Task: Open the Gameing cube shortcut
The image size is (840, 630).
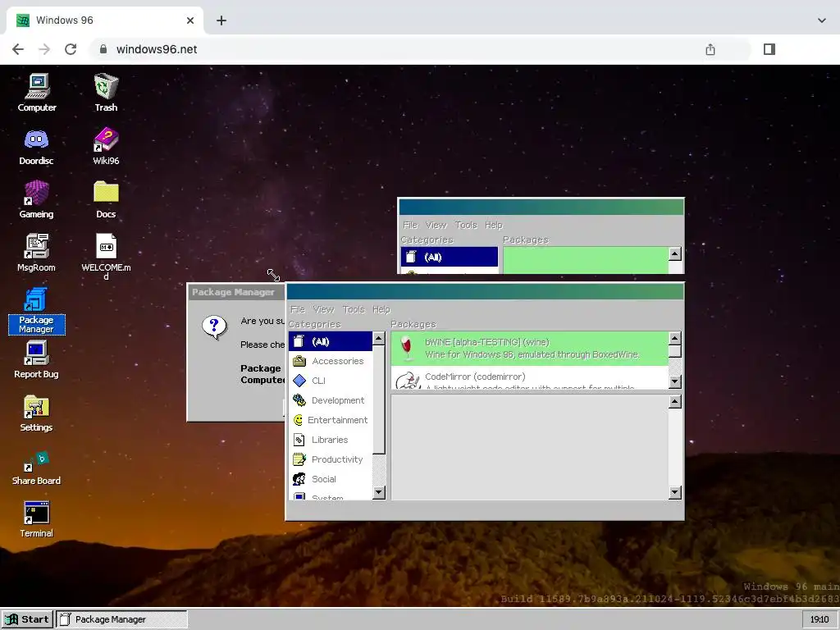Action: click(36, 199)
